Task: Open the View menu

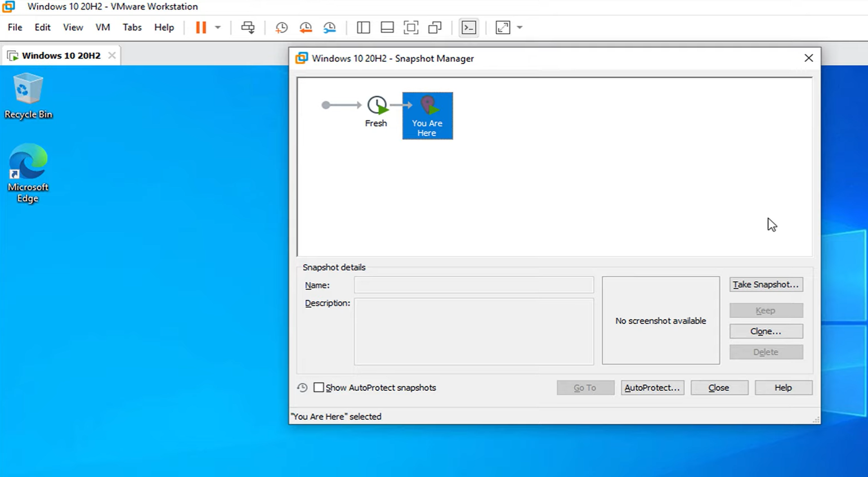Action: (x=73, y=27)
